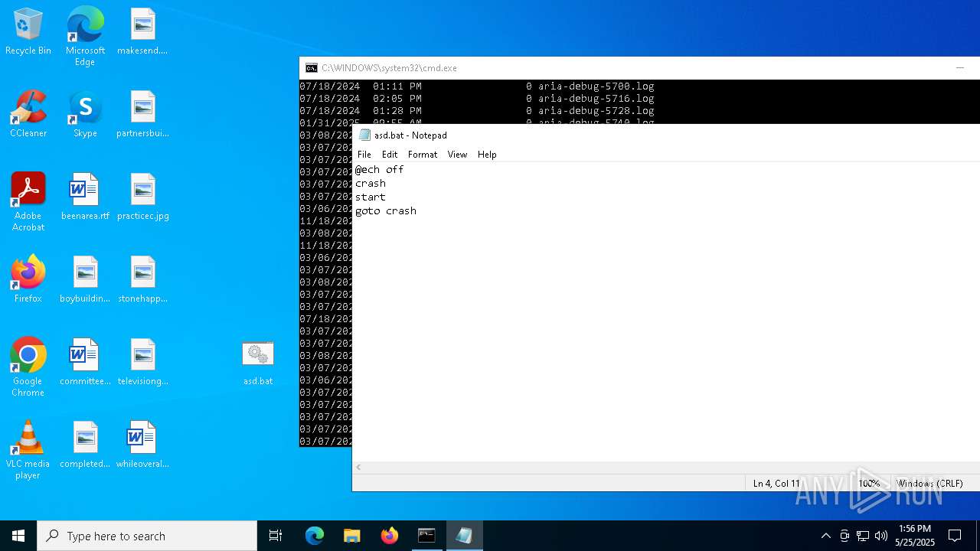
Task: Select practicec.jpg image file icon
Action: [142, 197]
